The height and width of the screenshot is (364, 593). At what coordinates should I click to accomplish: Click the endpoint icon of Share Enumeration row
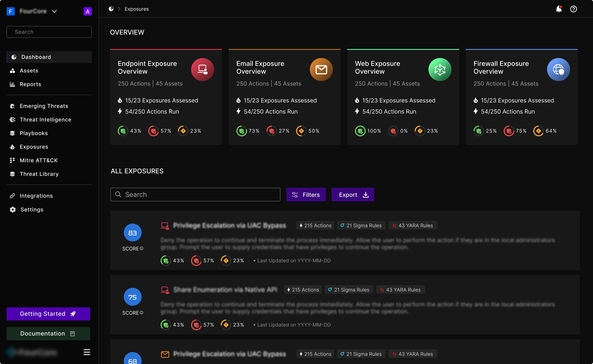pyautogui.click(x=165, y=290)
